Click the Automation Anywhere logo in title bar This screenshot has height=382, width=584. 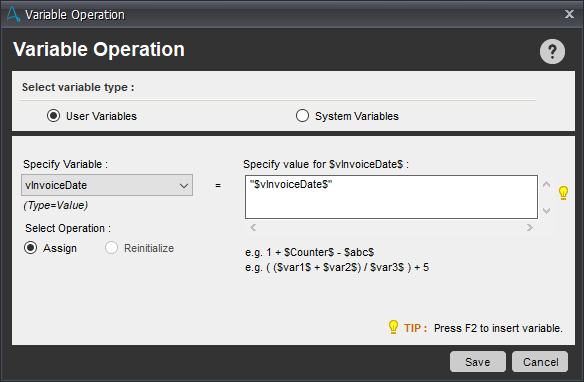coord(13,14)
